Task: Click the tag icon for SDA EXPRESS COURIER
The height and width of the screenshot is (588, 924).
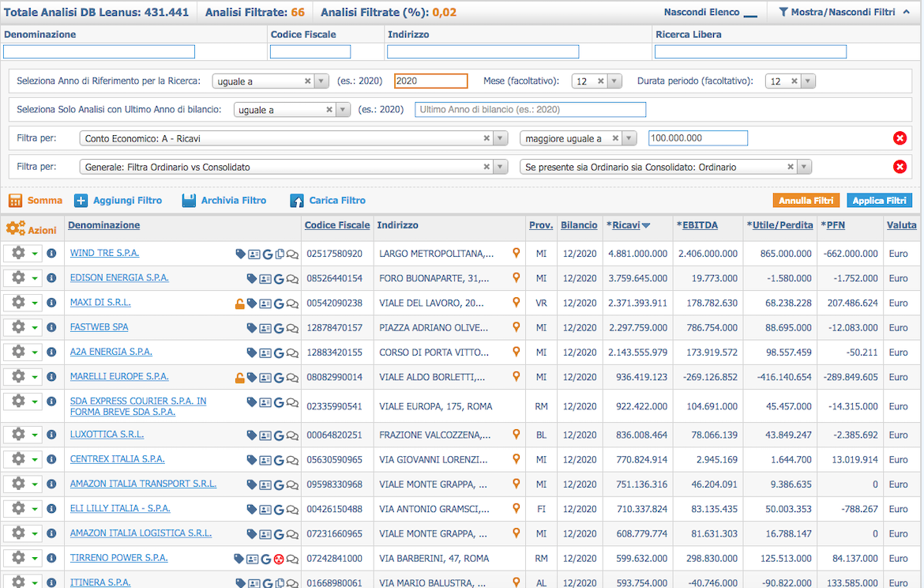Action: click(252, 402)
